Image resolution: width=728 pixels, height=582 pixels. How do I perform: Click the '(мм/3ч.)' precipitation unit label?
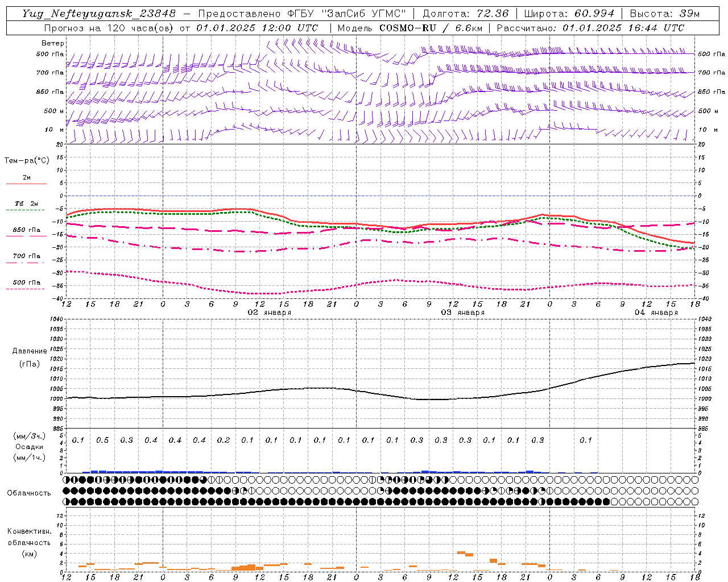coord(30,436)
